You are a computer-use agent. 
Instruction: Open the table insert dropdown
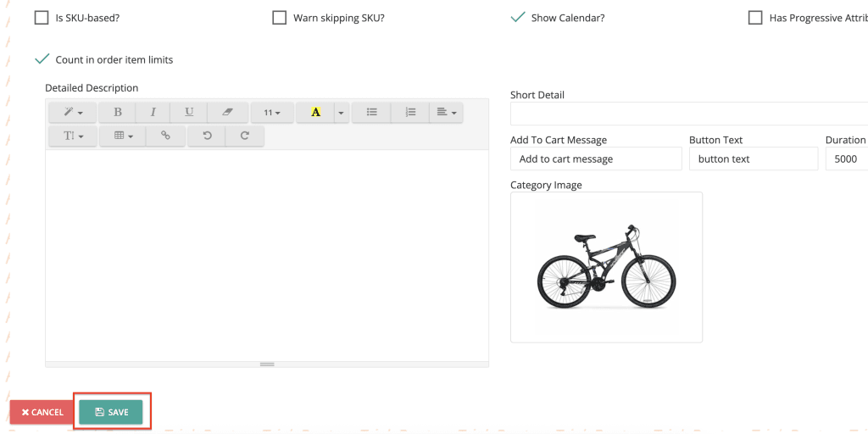[123, 136]
